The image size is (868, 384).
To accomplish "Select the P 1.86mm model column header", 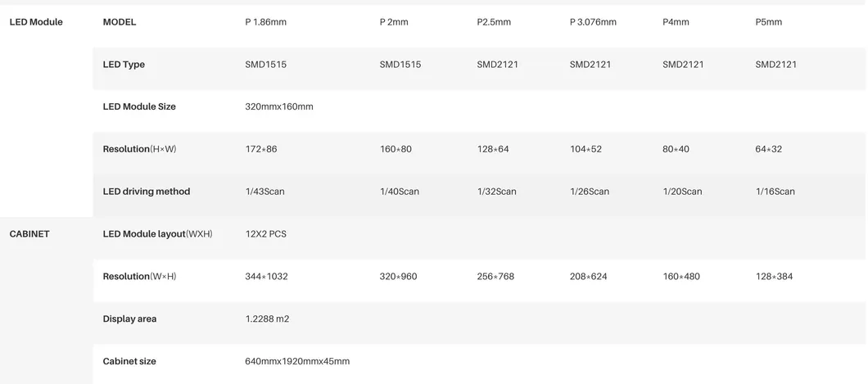I will click(x=265, y=22).
